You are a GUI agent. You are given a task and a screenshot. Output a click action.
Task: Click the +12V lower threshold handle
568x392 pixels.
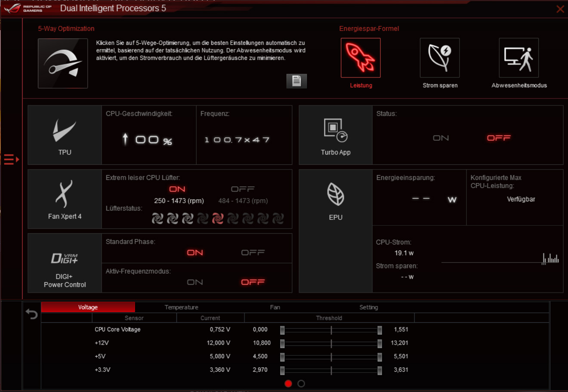pyautogui.click(x=282, y=343)
